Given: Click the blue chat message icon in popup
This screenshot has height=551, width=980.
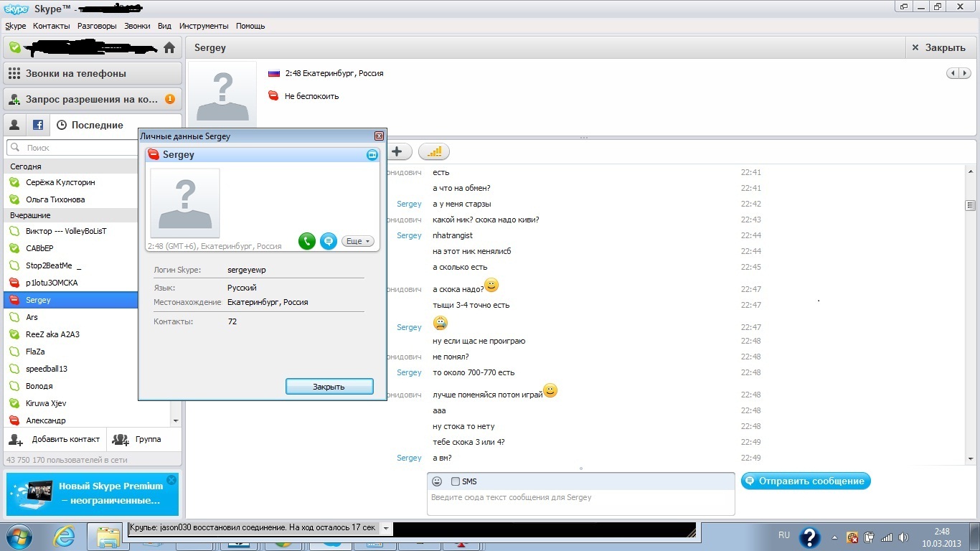Looking at the screenshot, I should point(329,242).
